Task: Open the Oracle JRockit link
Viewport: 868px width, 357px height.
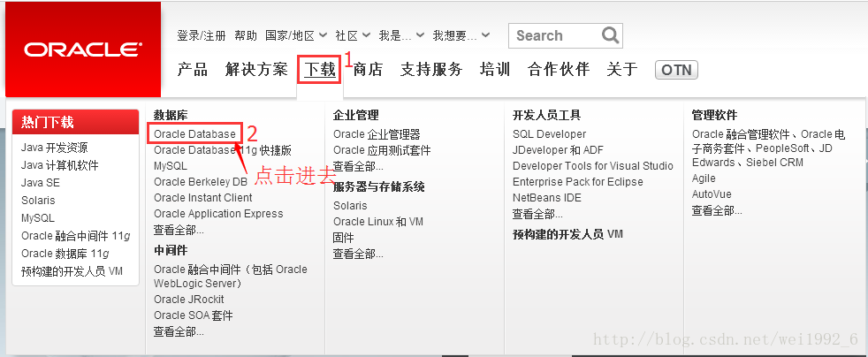Action: tap(189, 299)
